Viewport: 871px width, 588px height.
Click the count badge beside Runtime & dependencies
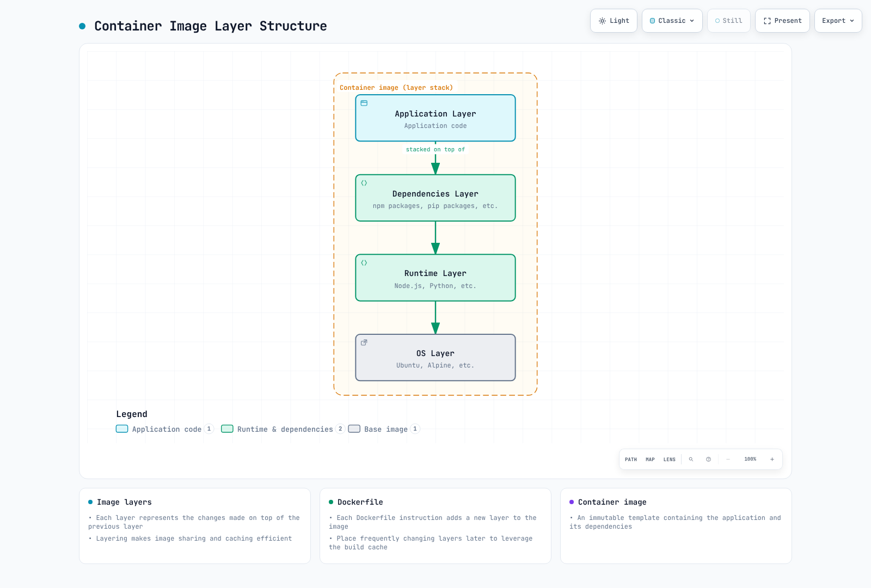coord(340,429)
